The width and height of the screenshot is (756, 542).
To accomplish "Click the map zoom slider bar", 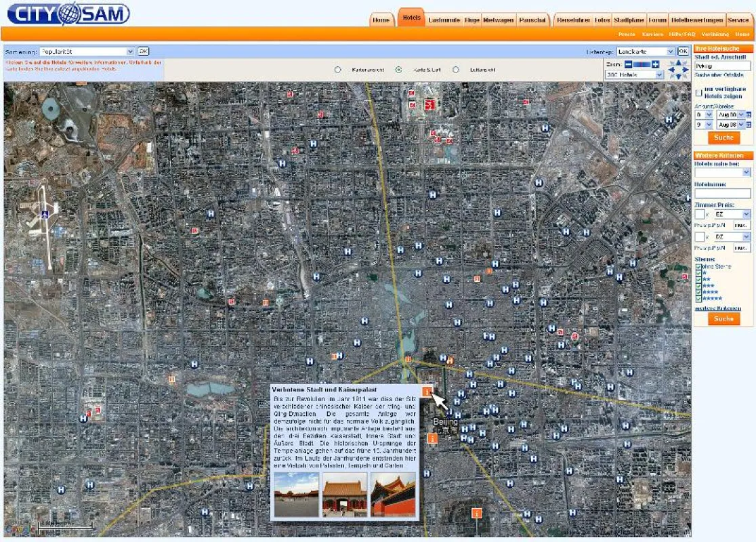I will click(x=642, y=64).
